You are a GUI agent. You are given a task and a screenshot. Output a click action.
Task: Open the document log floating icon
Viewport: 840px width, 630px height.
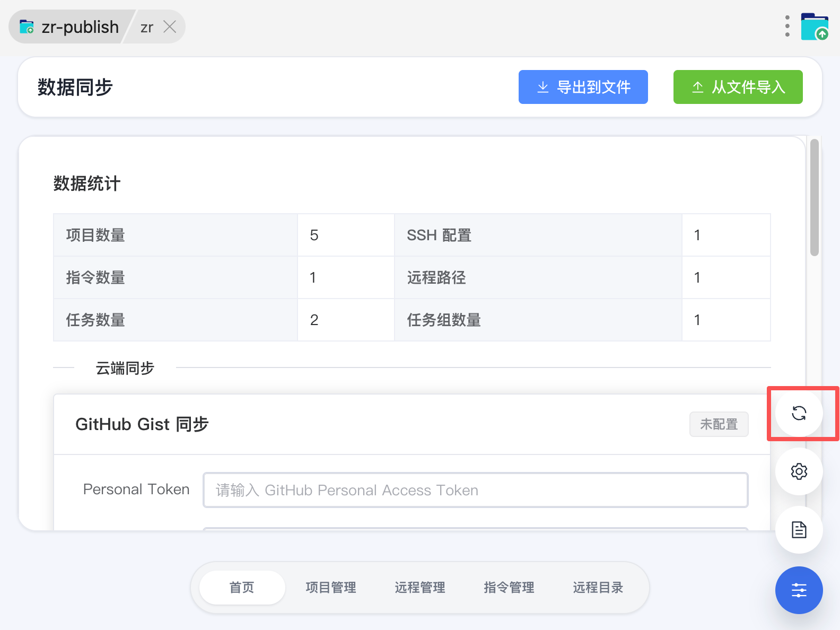[799, 530]
